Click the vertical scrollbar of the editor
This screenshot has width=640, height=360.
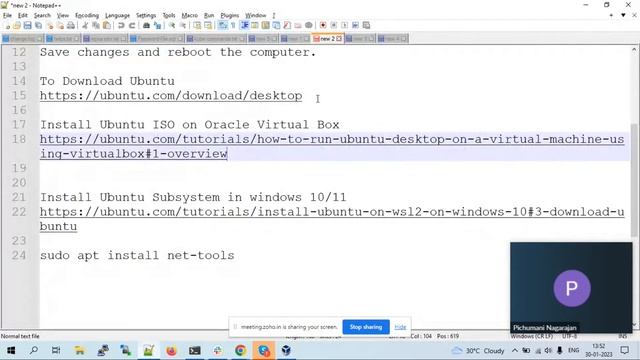(634, 180)
